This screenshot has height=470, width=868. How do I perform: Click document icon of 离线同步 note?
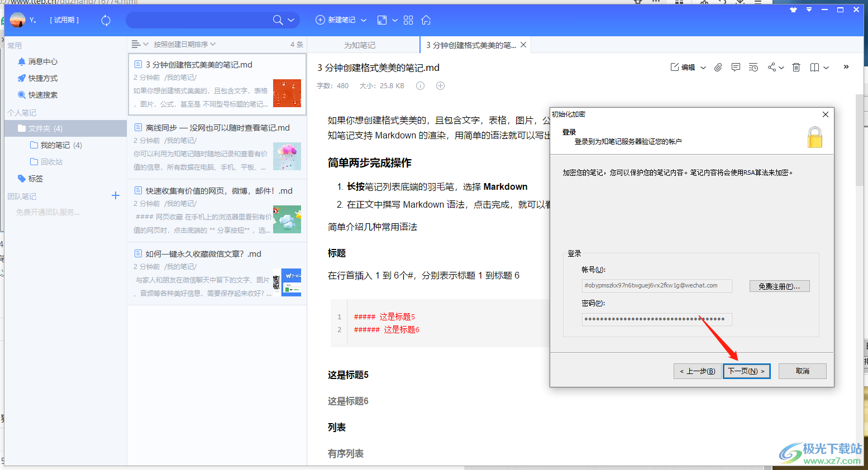coord(138,128)
